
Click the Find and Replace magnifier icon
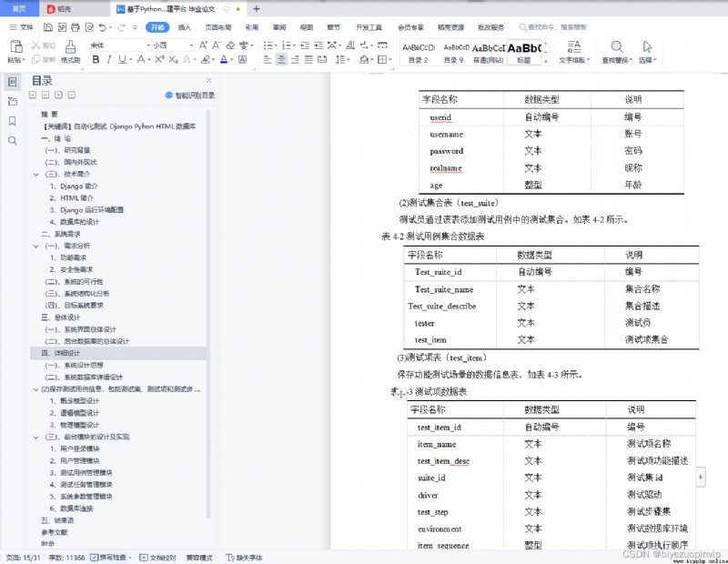pyautogui.click(x=617, y=46)
